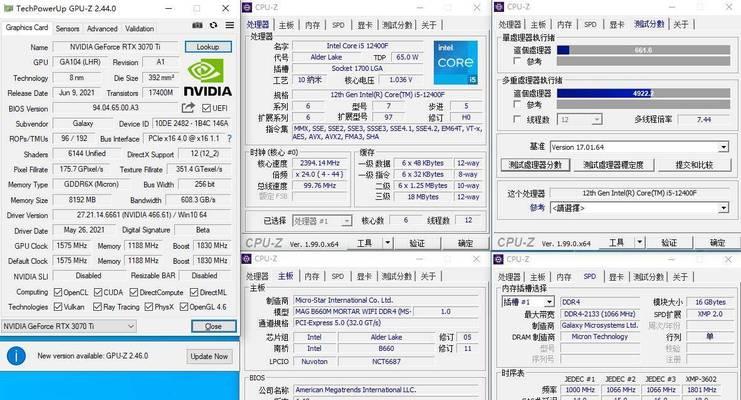Viewport: 741px width, 400px height.
Task: Click multi-thread reference gray bar
Action: 644,104
